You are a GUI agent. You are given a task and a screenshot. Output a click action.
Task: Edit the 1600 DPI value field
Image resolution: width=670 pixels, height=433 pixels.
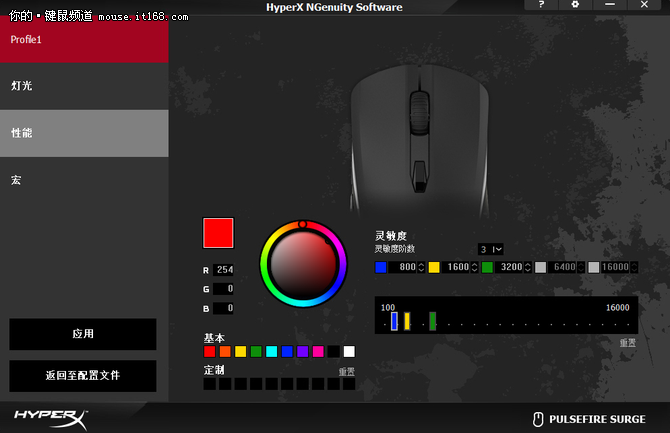tap(456, 267)
